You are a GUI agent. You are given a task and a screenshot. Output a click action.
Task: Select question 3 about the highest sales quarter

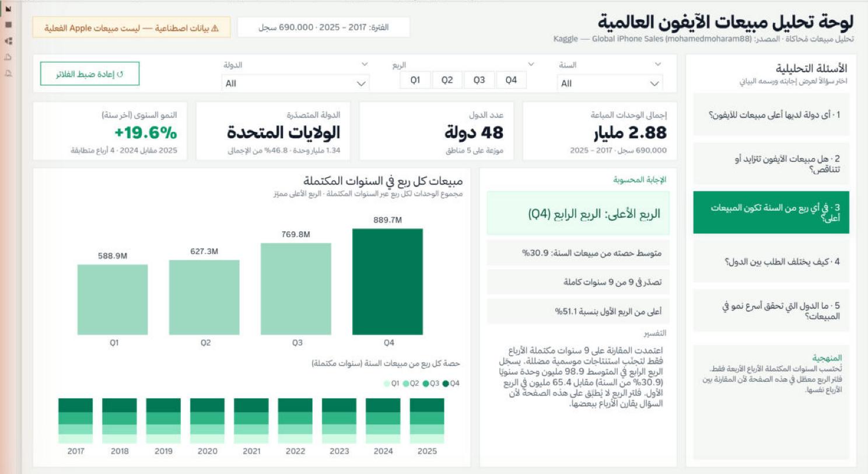[x=771, y=212]
